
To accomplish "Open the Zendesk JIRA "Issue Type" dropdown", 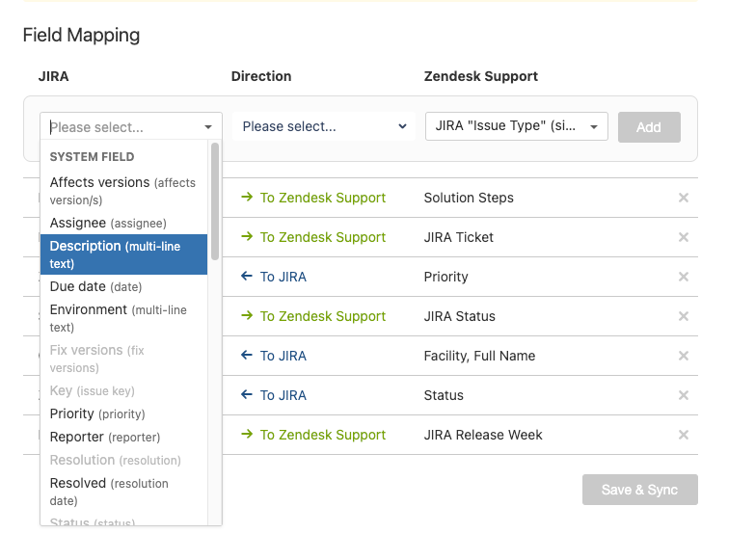I will pos(516,126).
